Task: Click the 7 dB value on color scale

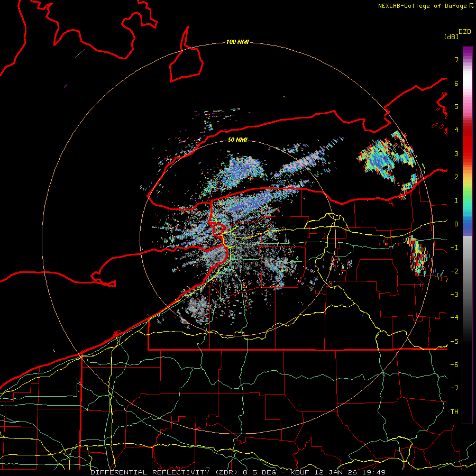Action: 456,59
